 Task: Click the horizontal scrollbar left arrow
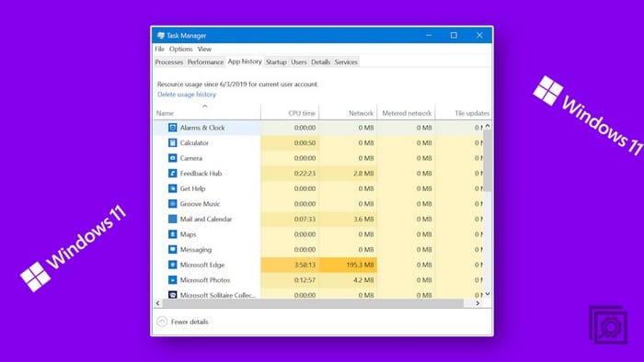[x=157, y=303]
